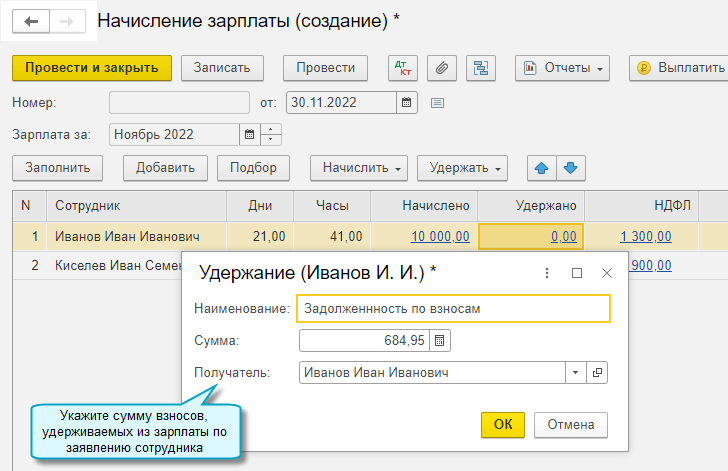The width and height of the screenshot is (728, 471).
Task: Select the Иванов Иван Иванович table row
Action: tap(126, 237)
